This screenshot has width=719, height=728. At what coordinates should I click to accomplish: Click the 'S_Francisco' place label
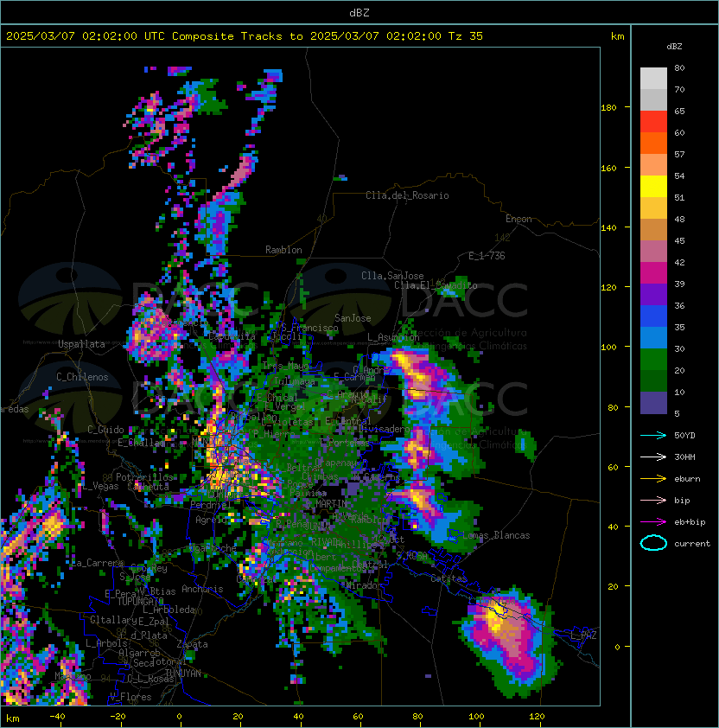point(309,328)
